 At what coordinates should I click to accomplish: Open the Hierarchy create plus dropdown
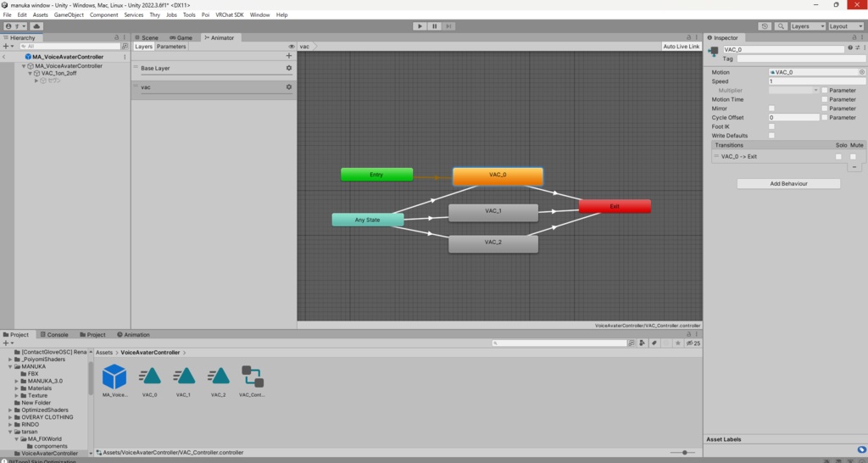pyautogui.click(x=8, y=47)
